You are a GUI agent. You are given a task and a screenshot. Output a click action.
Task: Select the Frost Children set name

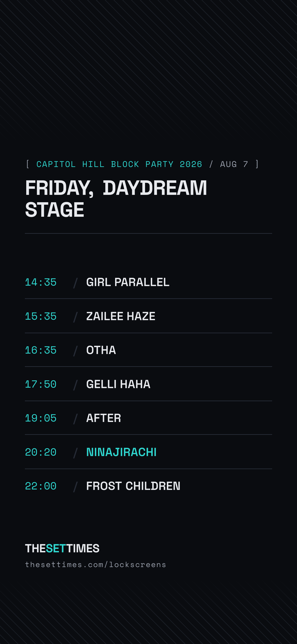(133, 486)
